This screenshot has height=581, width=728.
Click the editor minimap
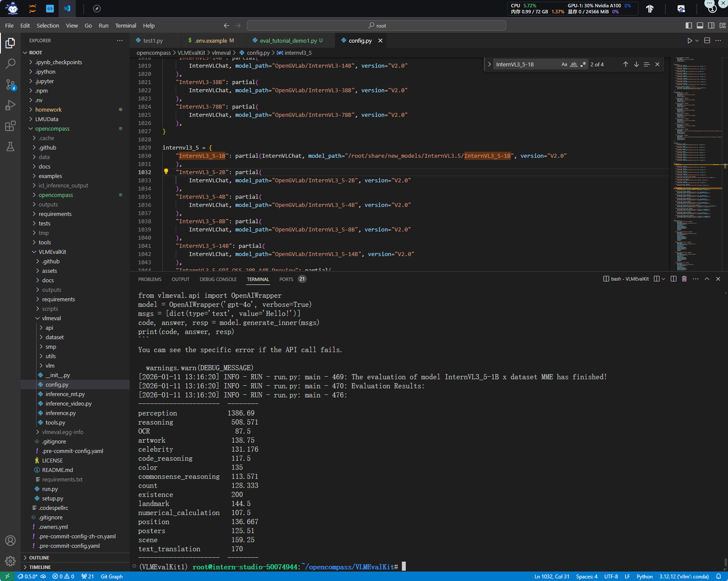coord(697,164)
